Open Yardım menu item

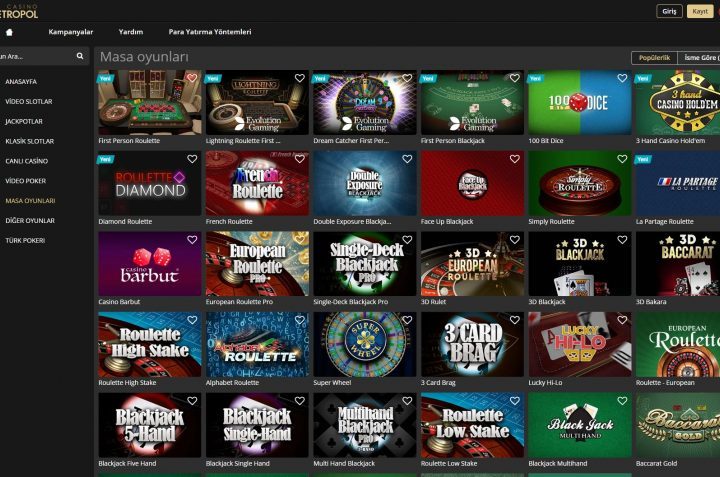tap(131, 32)
